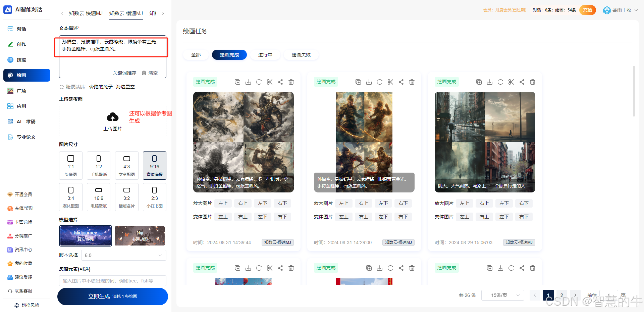
Task: Delete the 14:39:44 task
Action: [291, 82]
